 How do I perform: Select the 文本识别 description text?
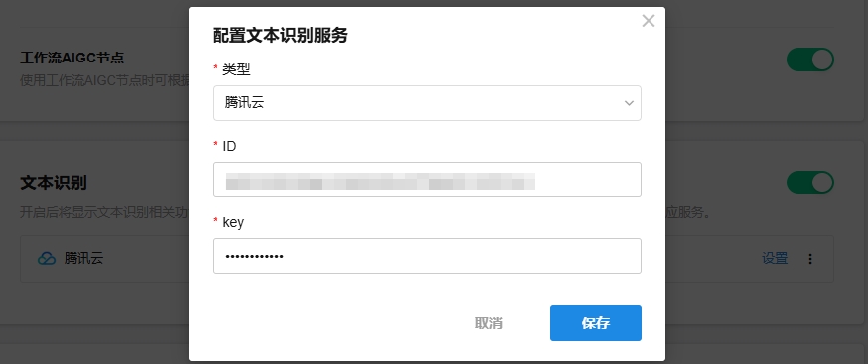point(104,212)
